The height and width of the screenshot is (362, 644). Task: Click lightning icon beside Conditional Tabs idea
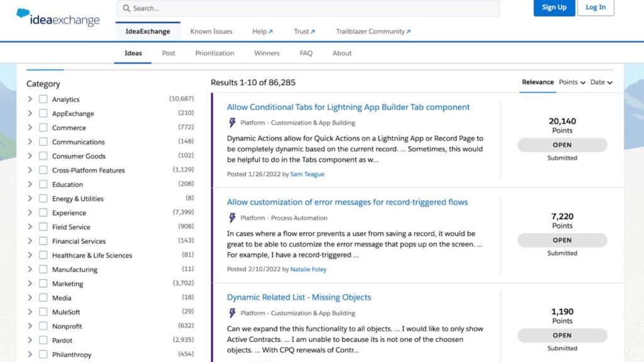[x=232, y=123]
